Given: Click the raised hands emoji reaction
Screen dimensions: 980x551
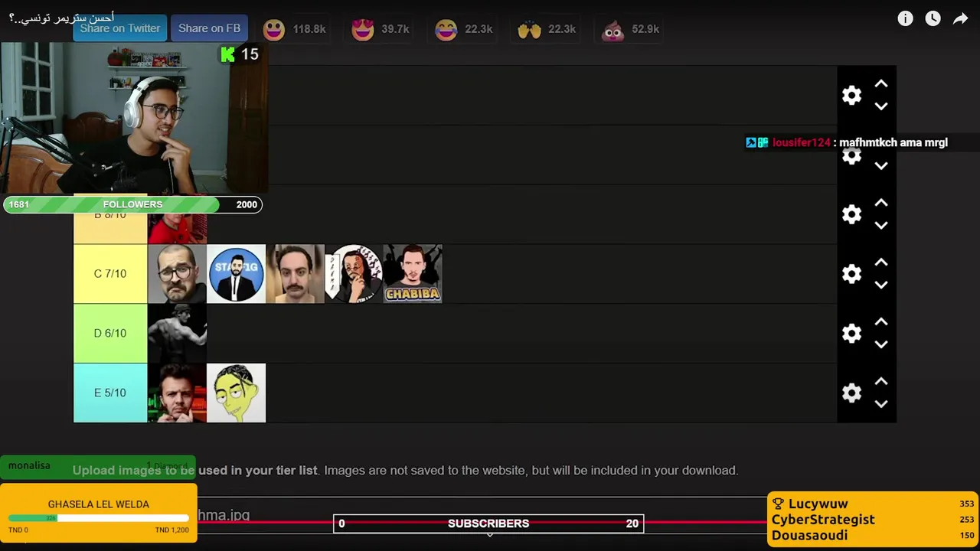Looking at the screenshot, I should pyautogui.click(x=547, y=29).
